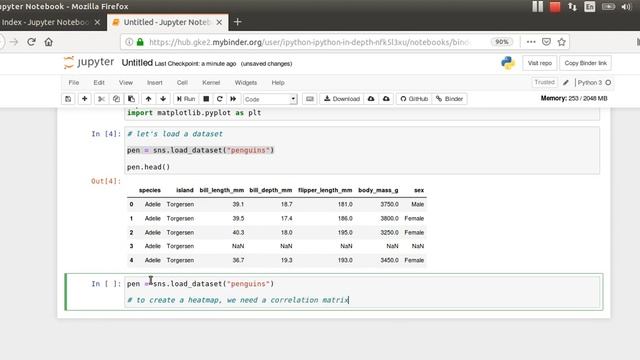Screen dimensions: 640x360
Task: Paste cells below icon
Action: (131, 99)
